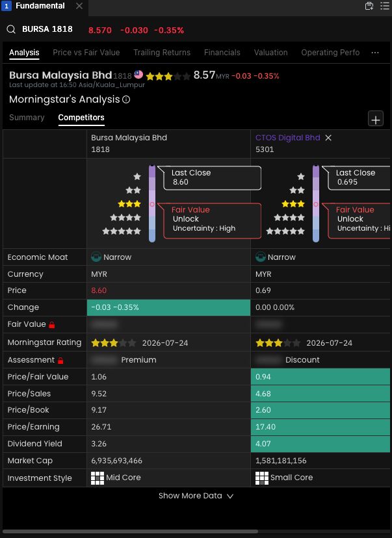Click Unlock in Bursa's Fair Value box

click(x=186, y=219)
